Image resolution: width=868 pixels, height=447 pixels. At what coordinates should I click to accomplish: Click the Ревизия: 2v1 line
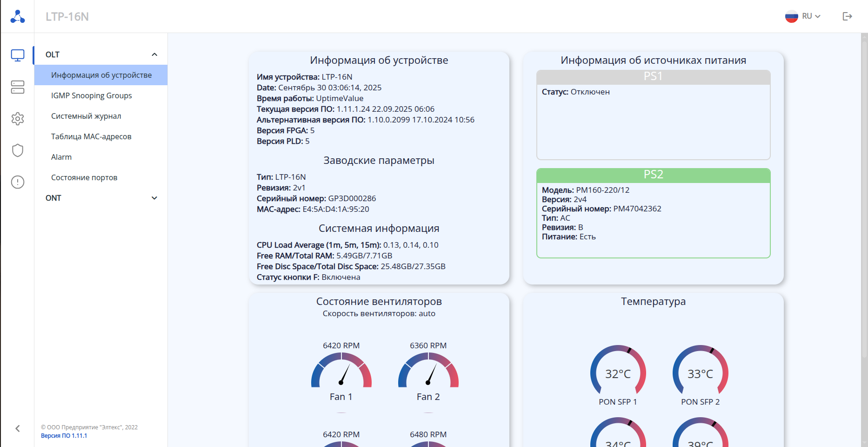pyautogui.click(x=281, y=188)
